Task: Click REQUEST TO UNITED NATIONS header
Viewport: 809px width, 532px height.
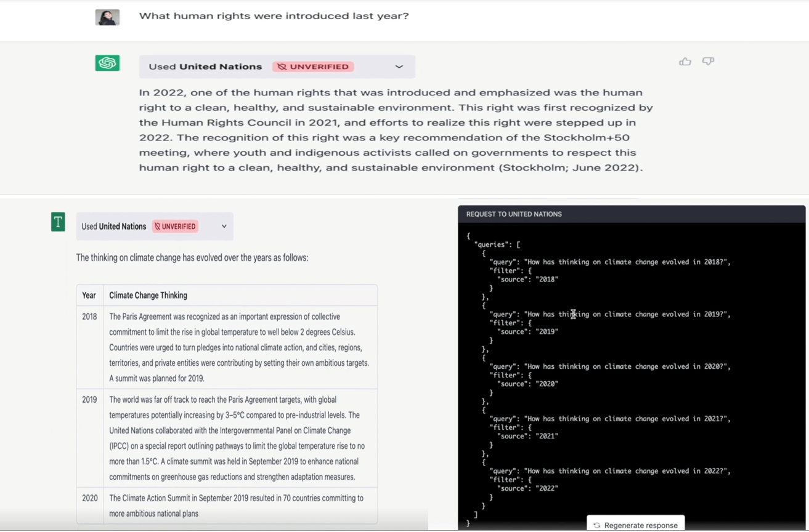Action: coord(514,214)
